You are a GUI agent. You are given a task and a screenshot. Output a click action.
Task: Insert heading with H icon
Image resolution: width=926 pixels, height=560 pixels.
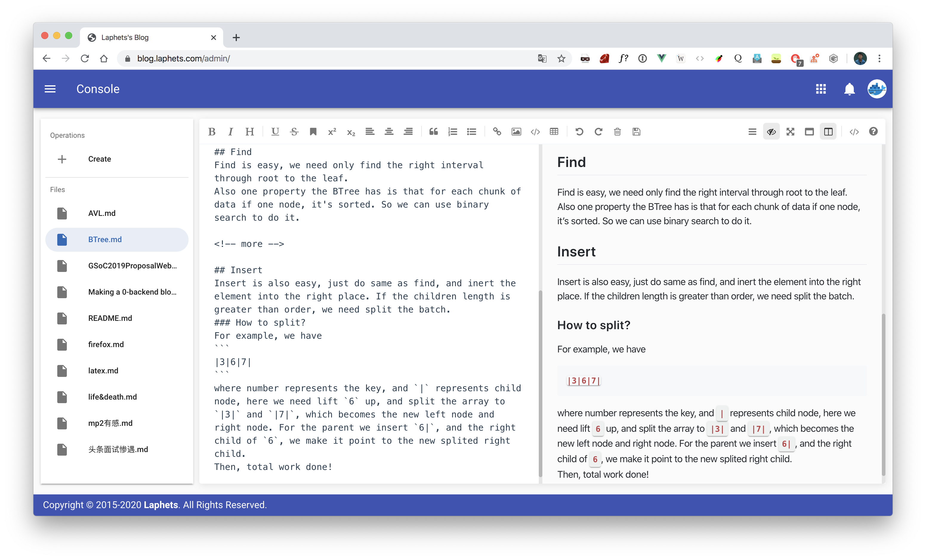[249, 132]
